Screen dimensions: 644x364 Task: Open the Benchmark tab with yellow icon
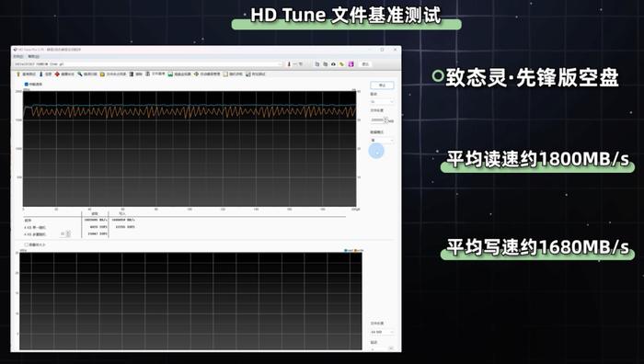pyautogui.click(x=26, y=74)
